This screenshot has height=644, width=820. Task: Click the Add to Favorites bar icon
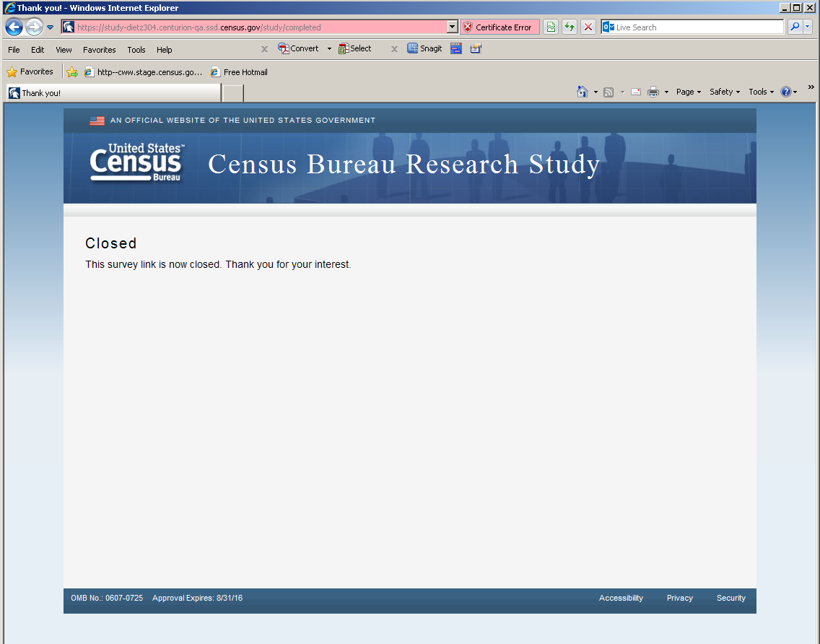click(72, 72)
